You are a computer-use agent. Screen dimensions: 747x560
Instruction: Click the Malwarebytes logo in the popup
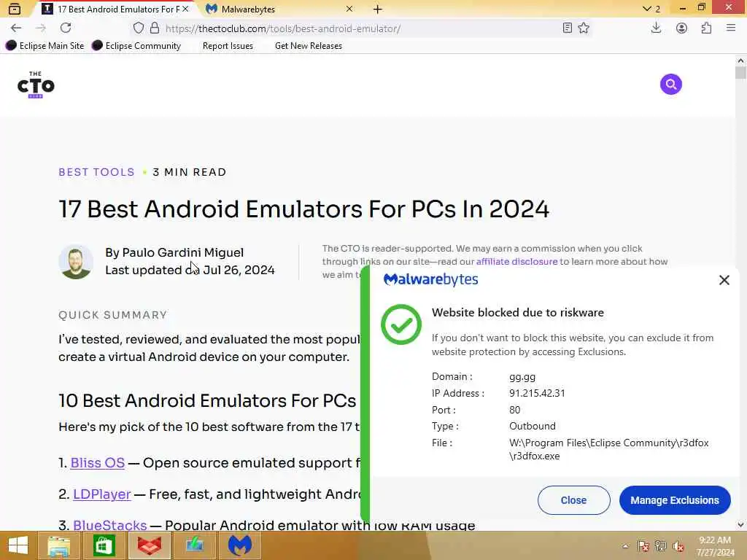tap(430, 279)
